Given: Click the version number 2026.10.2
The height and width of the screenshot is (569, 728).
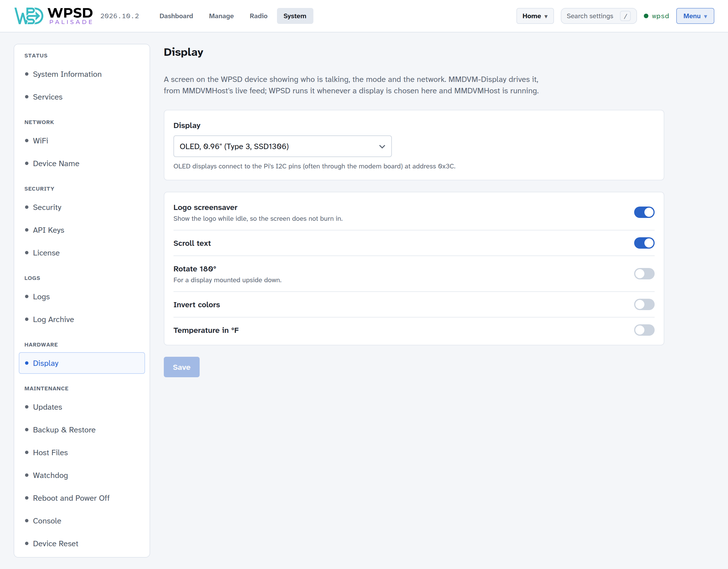Looking at the screenshot, I should tap(120, 16).
